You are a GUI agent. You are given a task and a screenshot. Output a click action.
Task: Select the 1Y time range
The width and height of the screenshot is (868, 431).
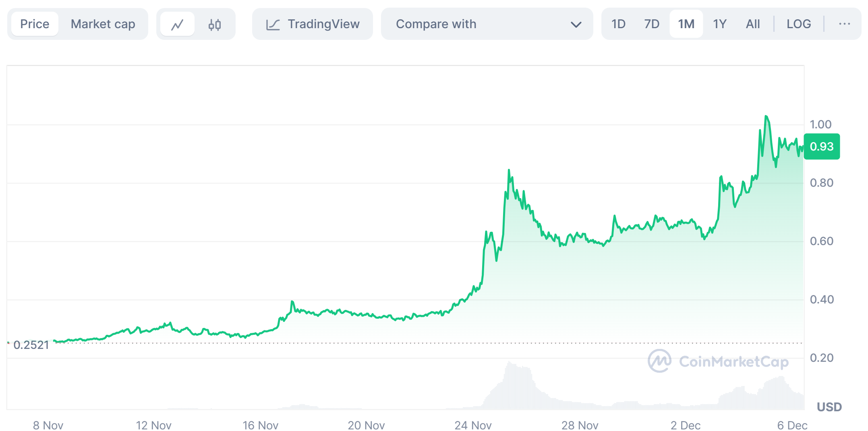719,24
